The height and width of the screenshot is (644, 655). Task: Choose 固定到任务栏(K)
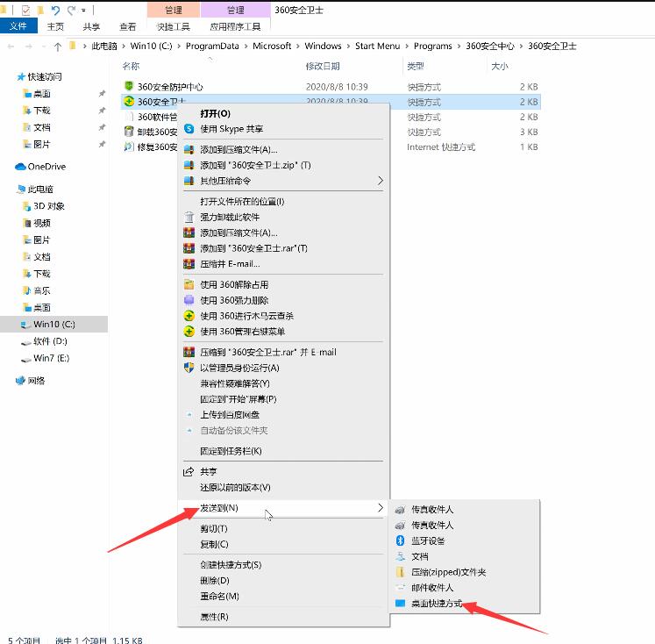coord(231,451)
